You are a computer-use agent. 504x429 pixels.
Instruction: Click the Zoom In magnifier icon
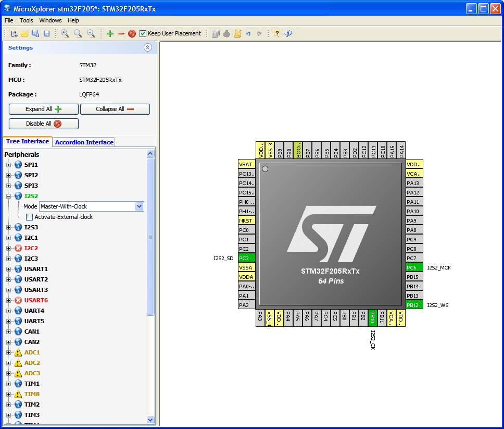tap(65, 33)
